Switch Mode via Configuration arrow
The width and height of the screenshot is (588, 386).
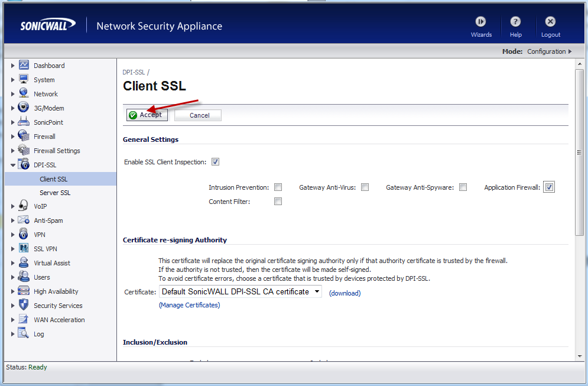570,51
